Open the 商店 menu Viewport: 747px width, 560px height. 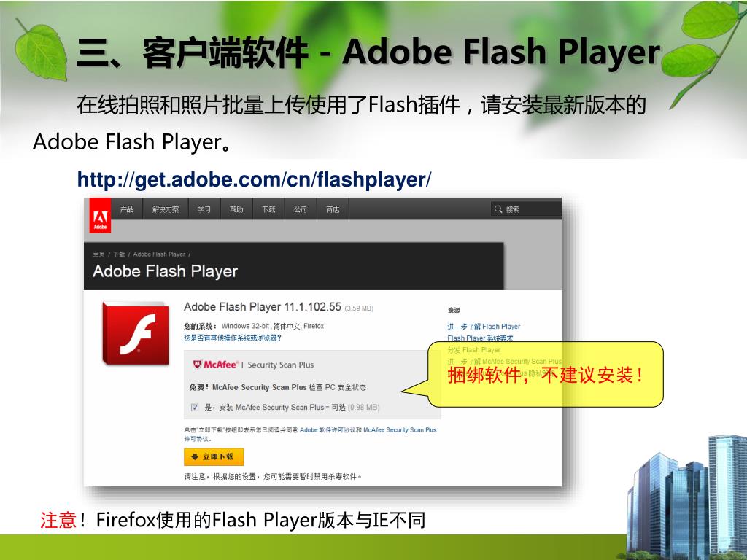tap(333, 209)
